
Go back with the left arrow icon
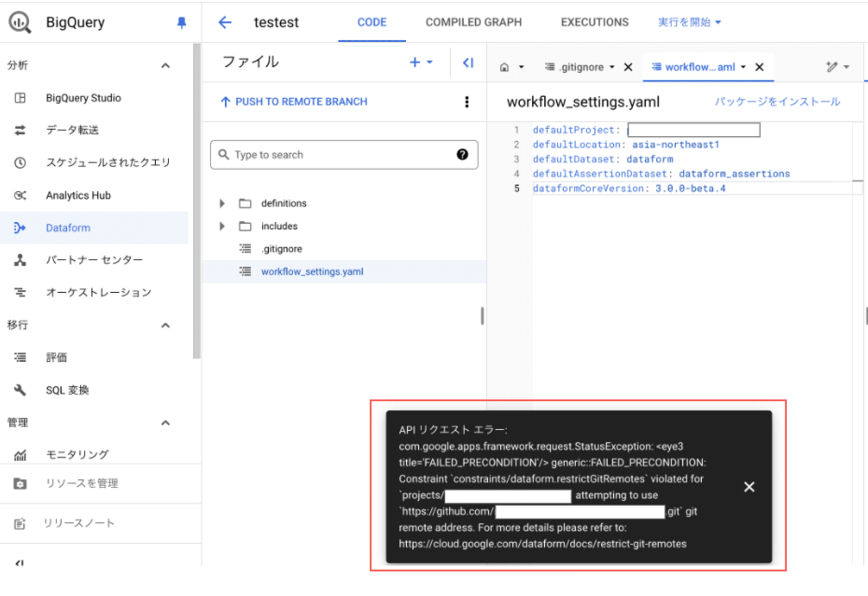tap(225, 22)
